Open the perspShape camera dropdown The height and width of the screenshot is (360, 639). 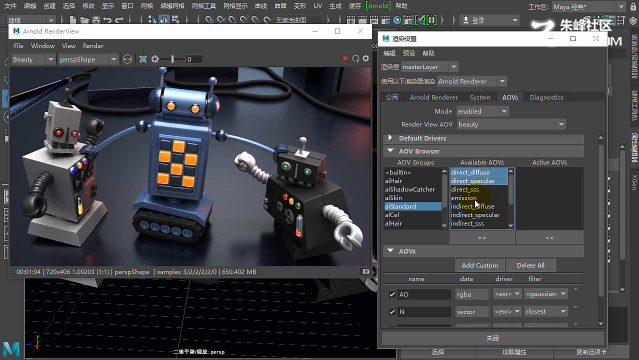pos(88,60)
